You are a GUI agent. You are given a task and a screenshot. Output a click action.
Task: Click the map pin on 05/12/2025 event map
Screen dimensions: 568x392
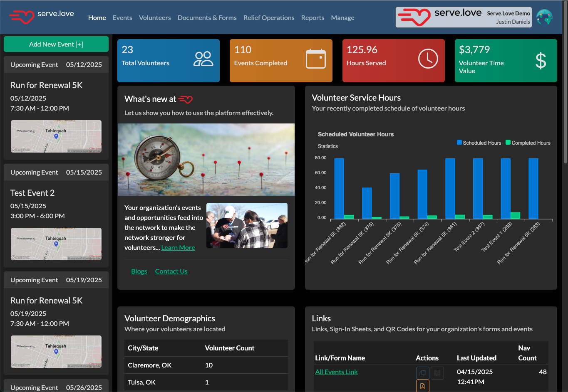click(56, 136)
